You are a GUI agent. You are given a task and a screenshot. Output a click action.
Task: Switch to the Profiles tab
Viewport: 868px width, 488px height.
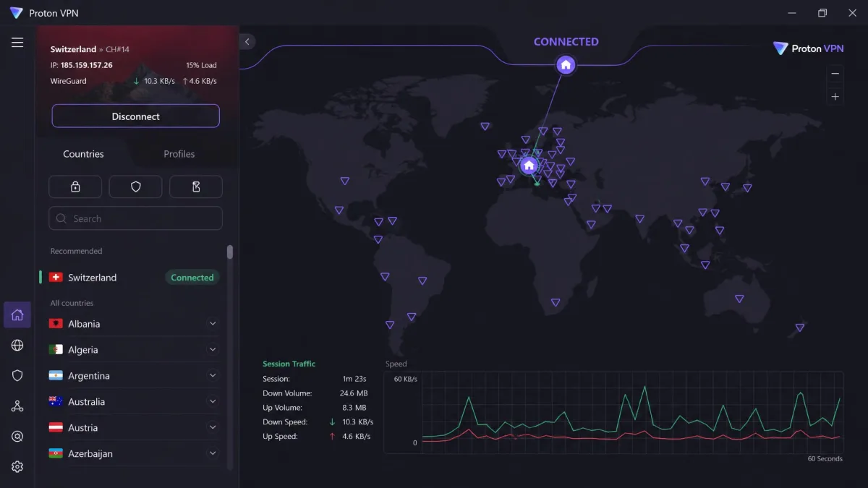tap(179, 154)
